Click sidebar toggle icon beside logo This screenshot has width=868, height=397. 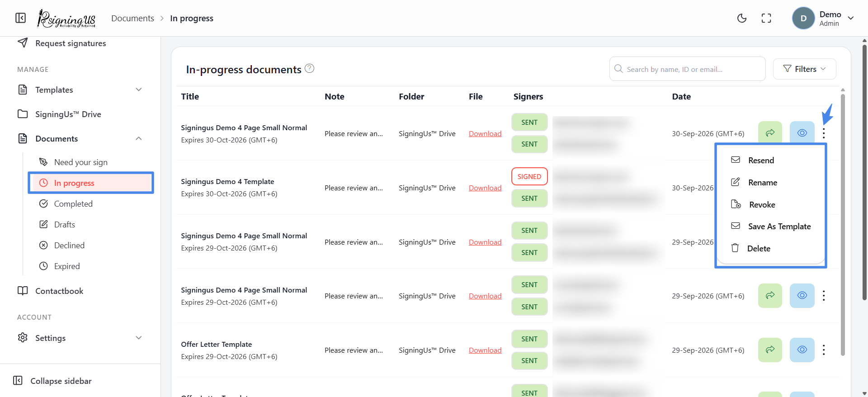click(x=21, y=18)
